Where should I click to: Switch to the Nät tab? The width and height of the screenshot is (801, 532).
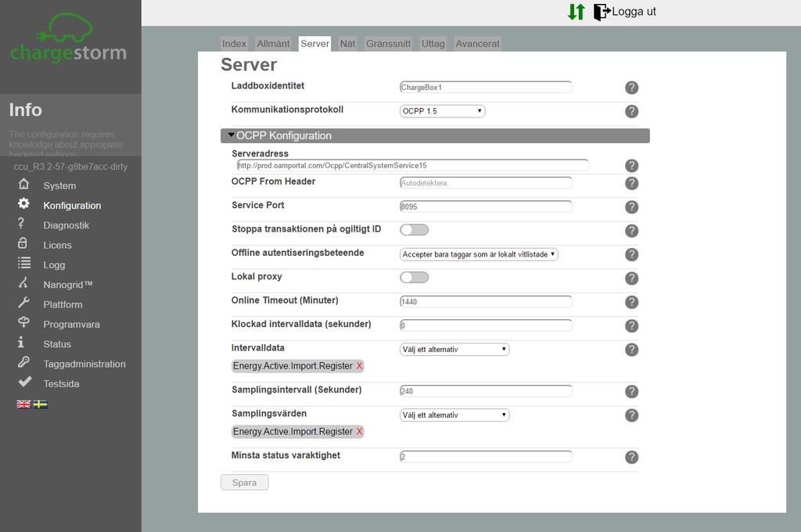click(x=347, y=44)
